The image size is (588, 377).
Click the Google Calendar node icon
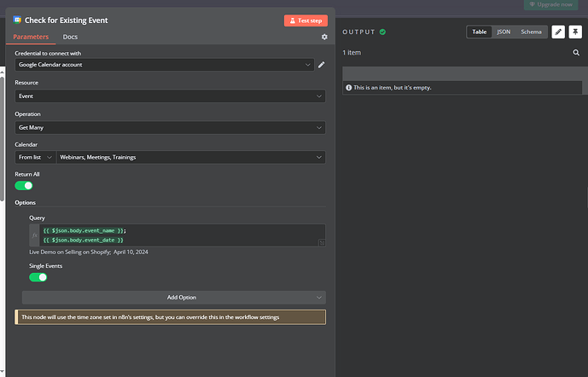tap(17, 20)
